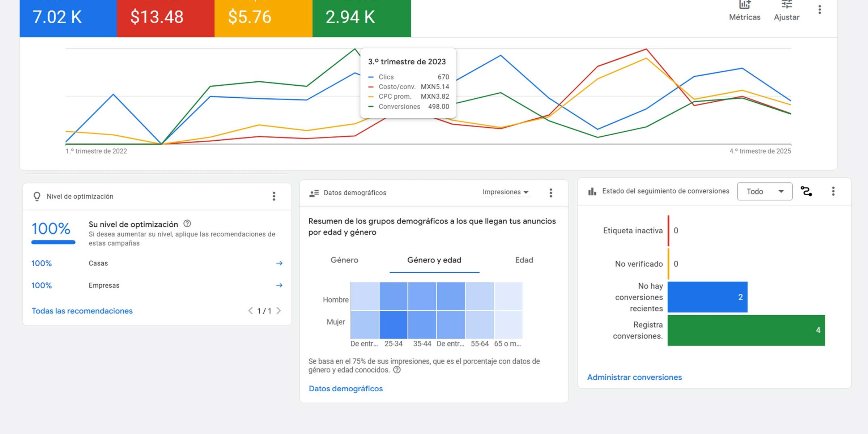Open Datos demográficos card three-dot menu
The image size is (868, 434).
[550, 193]
